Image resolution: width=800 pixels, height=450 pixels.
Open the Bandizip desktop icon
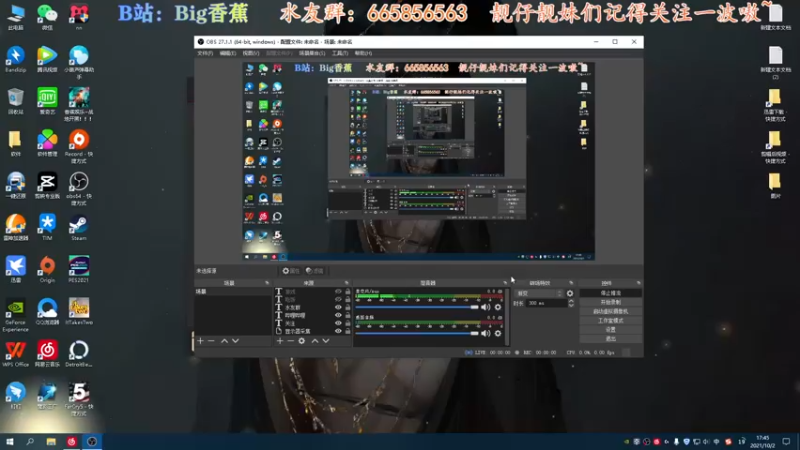coord(15,59)
